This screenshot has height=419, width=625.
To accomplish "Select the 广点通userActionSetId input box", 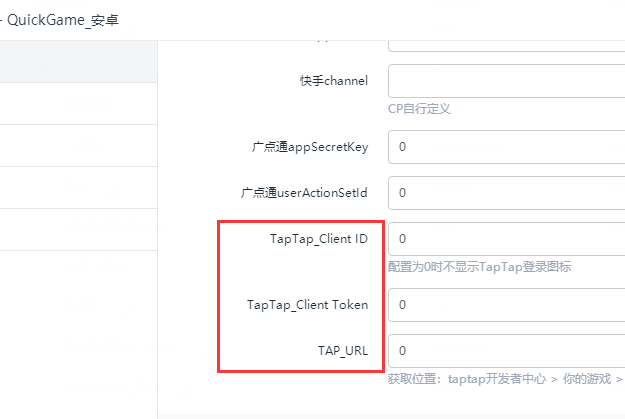I will coord(507,193).
